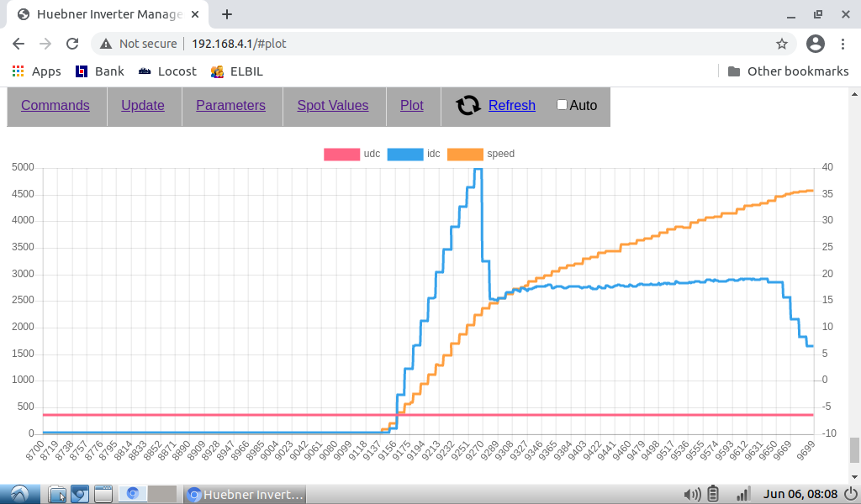Screen dimensions: 861x504
Task: Open the file manager taskbar launcher
Action: pyautogui.click(x=57, y=494)
